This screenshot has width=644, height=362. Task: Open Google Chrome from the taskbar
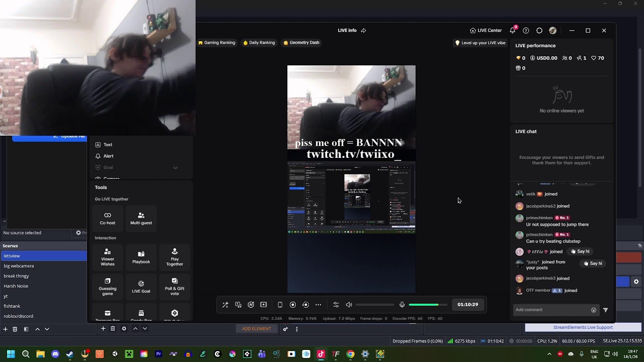[x=351, y=354]
